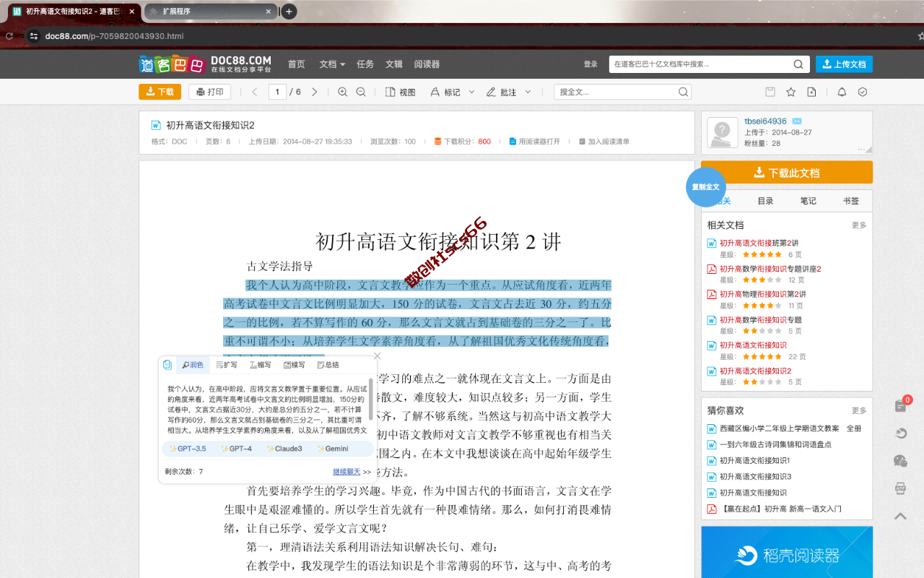The width and height of the screenshot is (924, 578).
Task: Click the DOC88.COM site logo
Action: pos(206,64)
